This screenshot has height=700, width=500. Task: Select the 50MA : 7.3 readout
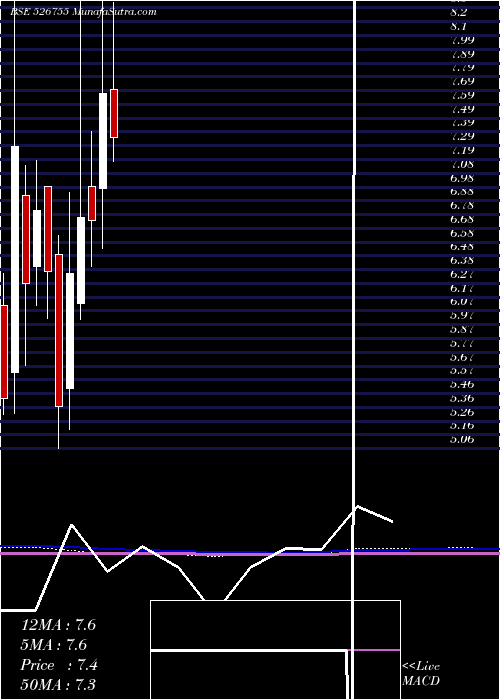pyautogui.click(x=58, y=685)
